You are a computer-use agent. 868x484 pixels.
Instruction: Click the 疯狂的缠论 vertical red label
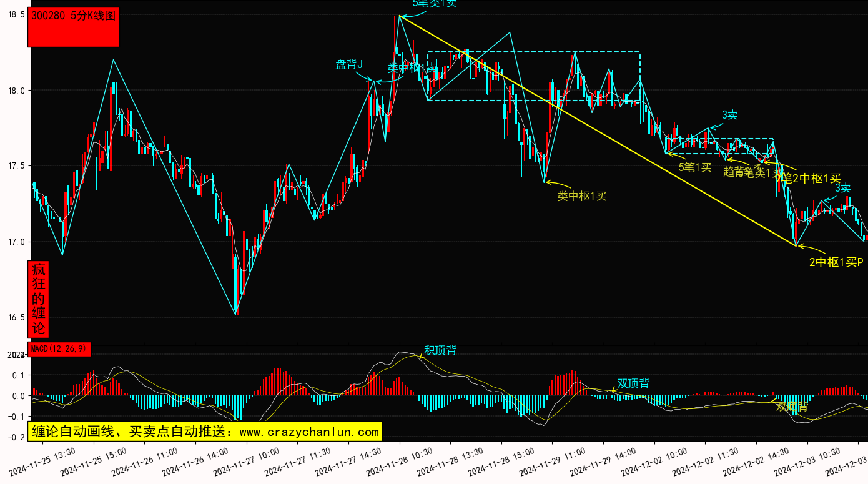38,299
